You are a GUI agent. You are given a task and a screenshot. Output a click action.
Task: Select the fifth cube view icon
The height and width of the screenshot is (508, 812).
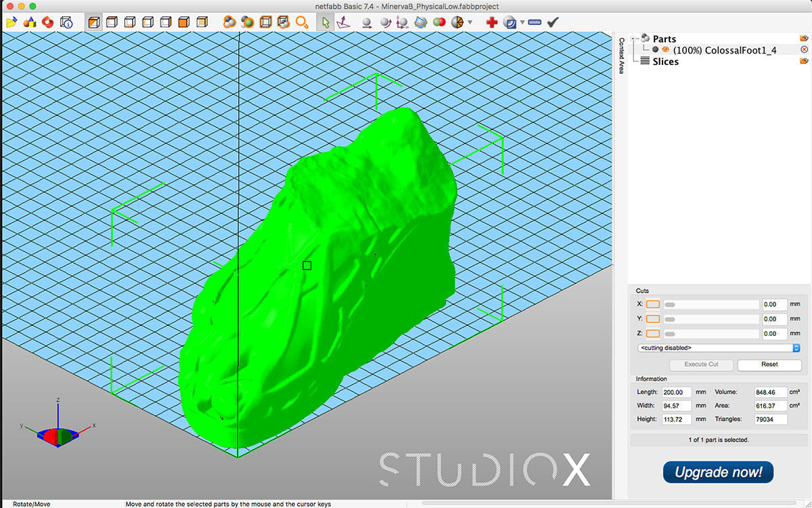(x=165, y=22)
